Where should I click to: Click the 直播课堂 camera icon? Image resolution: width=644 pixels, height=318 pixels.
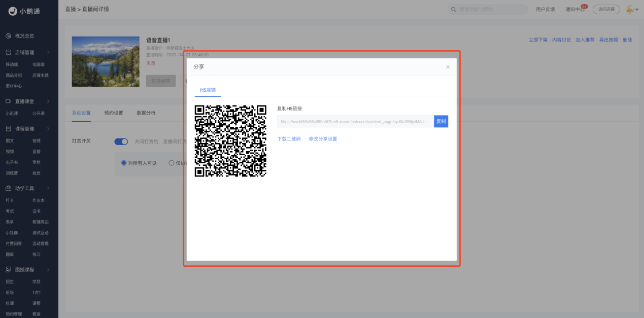tap(9, 101)
